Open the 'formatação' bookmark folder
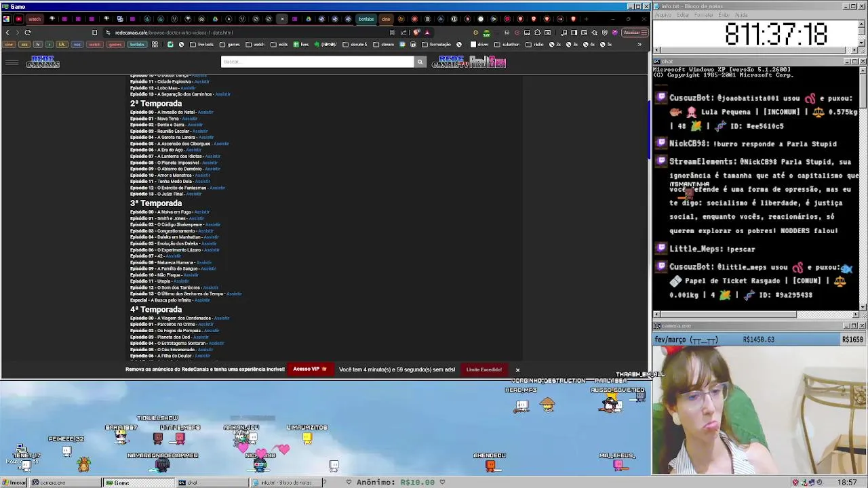868x488 pixels. click(x=436, y=45)
